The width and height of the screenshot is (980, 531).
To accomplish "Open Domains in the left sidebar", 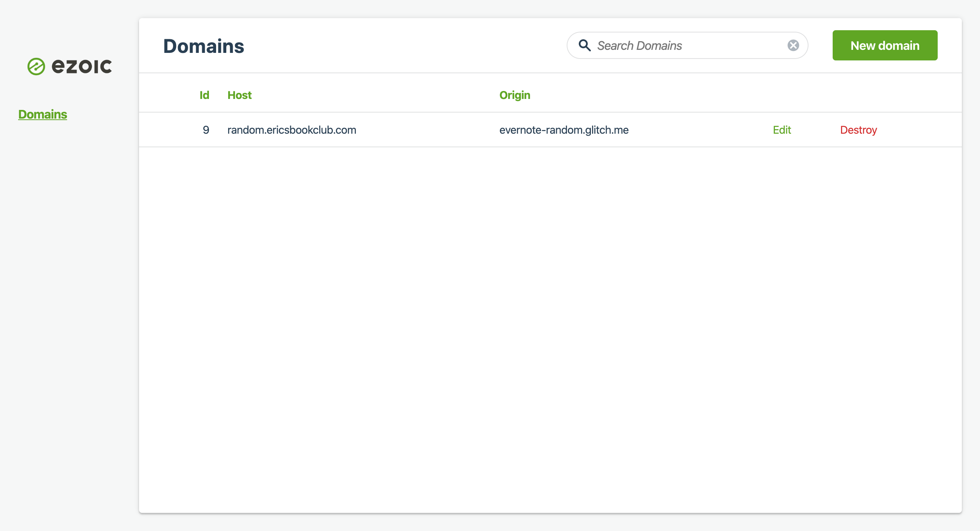I will click(x=43, y=114).
